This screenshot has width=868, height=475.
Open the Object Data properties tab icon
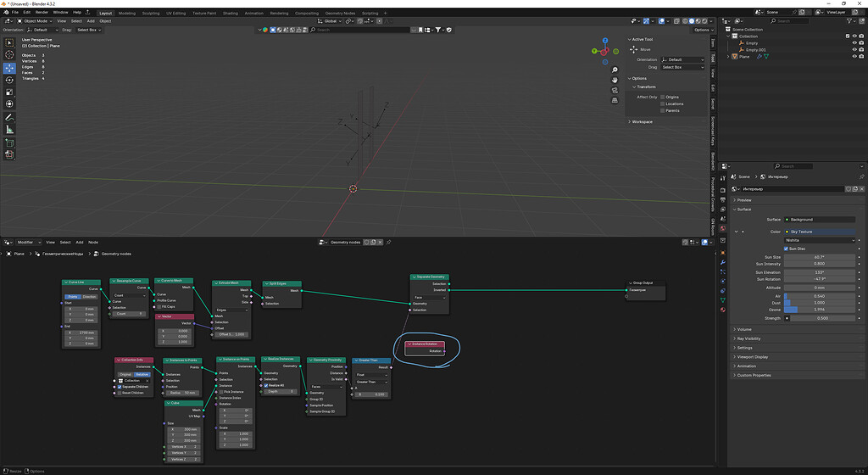tap(723, 300)
